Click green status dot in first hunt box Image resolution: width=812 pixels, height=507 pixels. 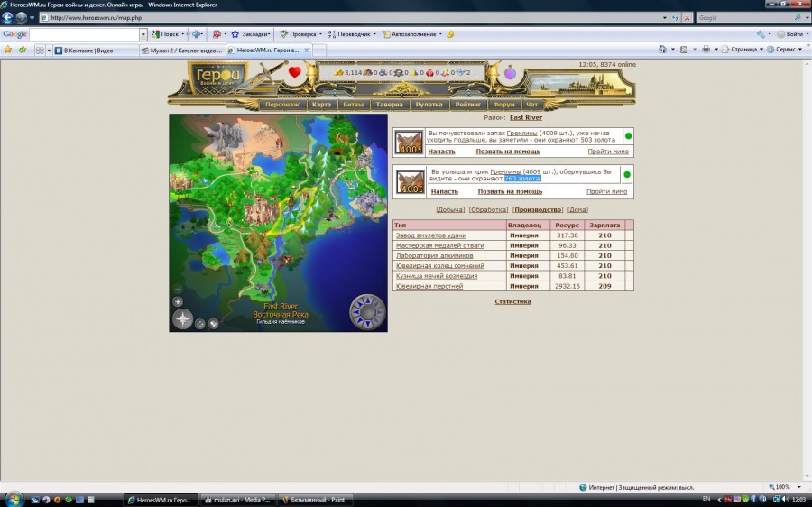click(x=628, y=136)
